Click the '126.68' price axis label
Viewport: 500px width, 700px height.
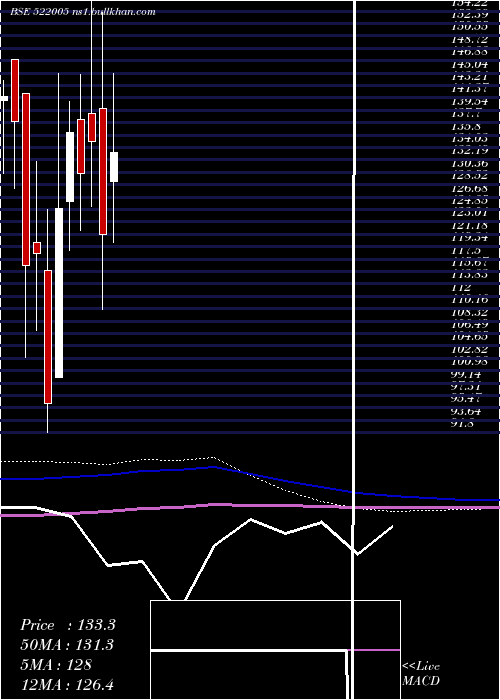pos(469,189)
